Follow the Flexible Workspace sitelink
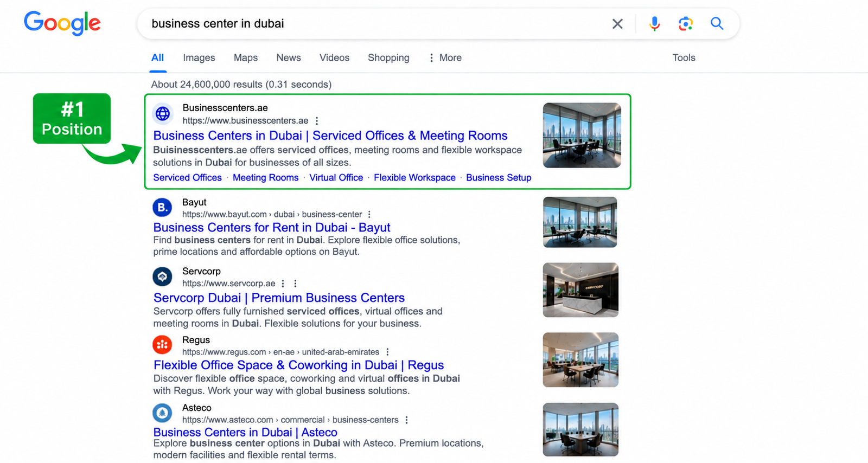Image resolution: width=868 pixels, height=463 pixels. [414, 178]
